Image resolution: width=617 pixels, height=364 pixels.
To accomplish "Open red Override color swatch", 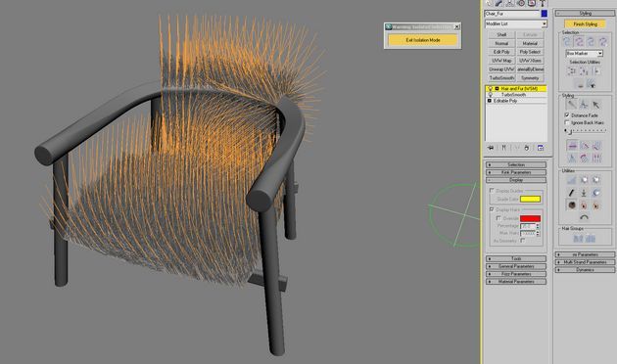I will [x=530, y=218].
